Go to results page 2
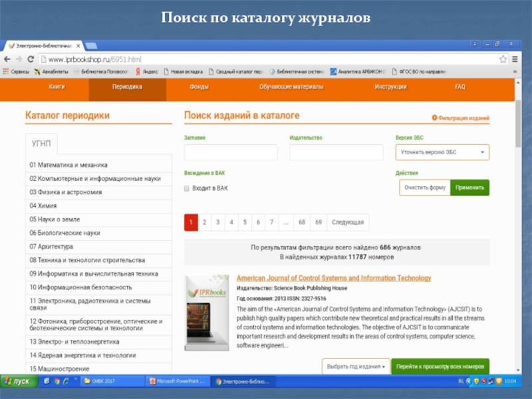Viewport: 532px width, 399px height. pos(204,222)
